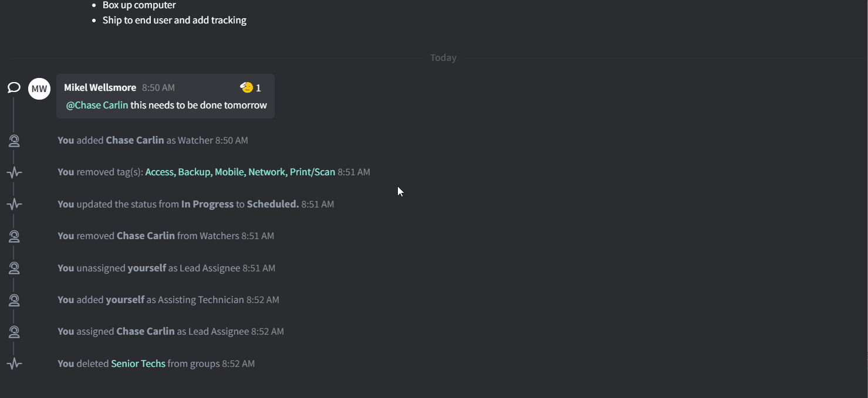Click the pulse icon beside the removed tags entry
Image resolution: width=868 pixels, height=398 pixels.
(x=14, y=172)
